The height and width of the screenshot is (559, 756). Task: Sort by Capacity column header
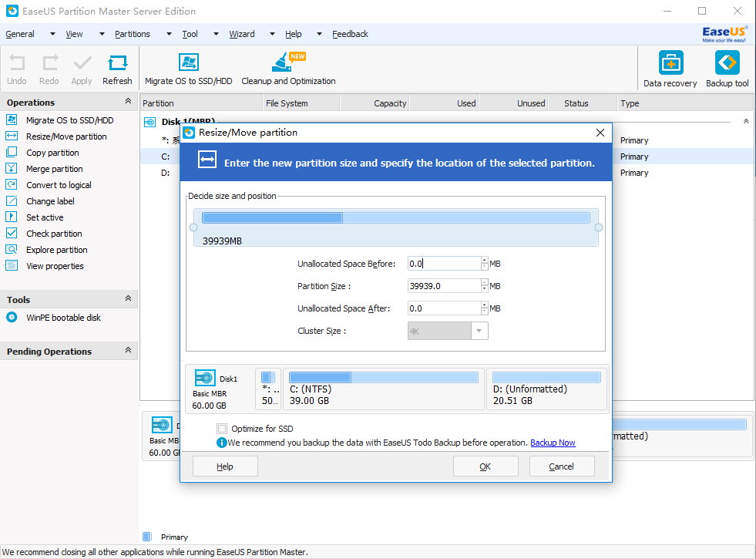pyautogui.click(x=375, y=103)
